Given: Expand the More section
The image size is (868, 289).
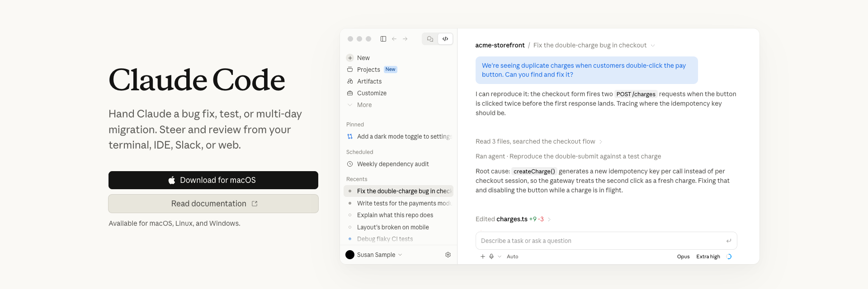Looking at the screenshot, I should click(364, 105).
